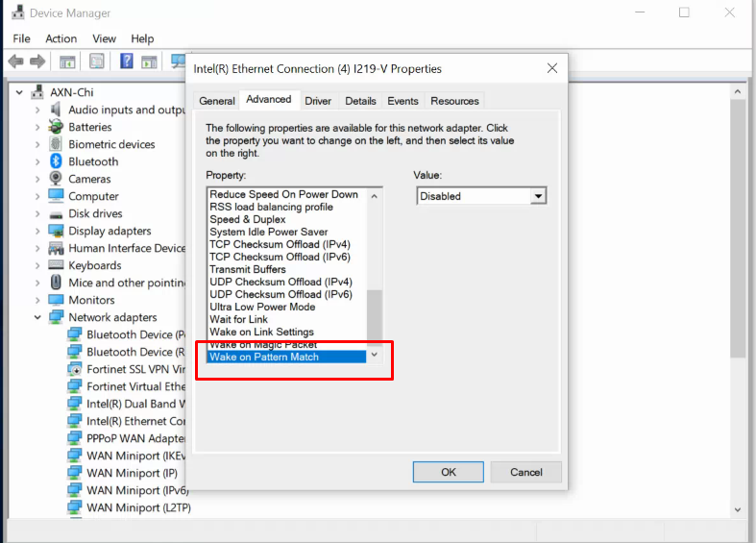Close the Ethernet Properties dialog
Image resolution: width=756 pixels, height=543 pixels.
coord(552,68)
